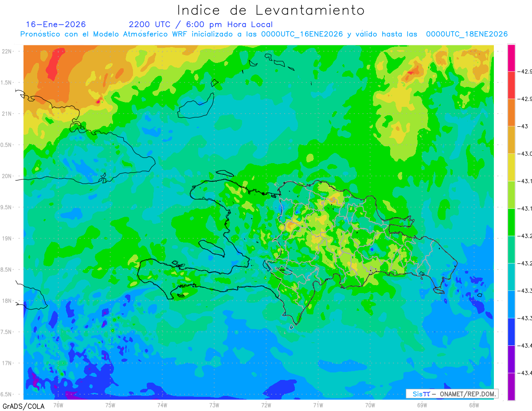Click the 'ONAMET/REP.DOM.' credit box

[452, 394]
